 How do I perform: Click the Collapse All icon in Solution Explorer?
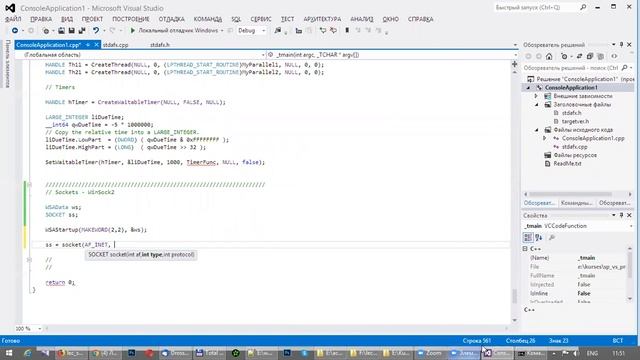point(590,56)
